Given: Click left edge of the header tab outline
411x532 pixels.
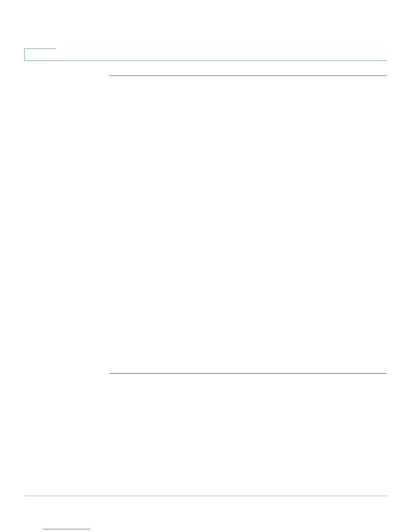Looking at the screenshot, I should pos(24,55).
